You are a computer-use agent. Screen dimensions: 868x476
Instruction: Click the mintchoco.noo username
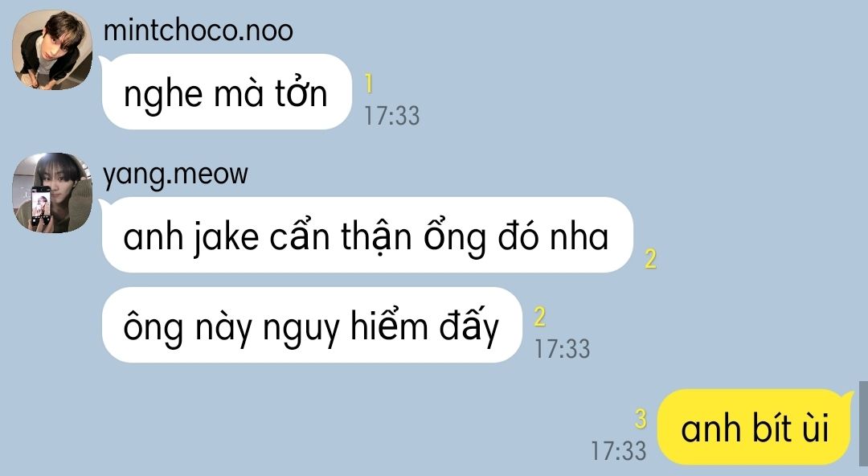click(x=199, y=30)
